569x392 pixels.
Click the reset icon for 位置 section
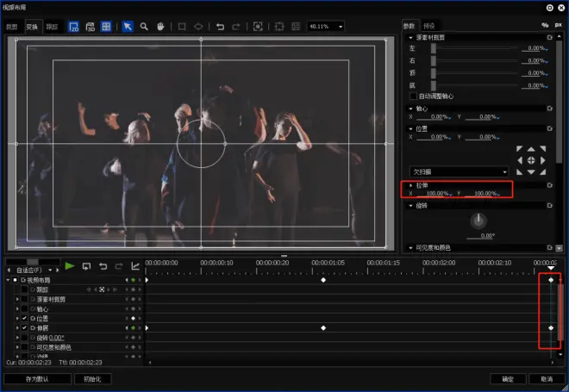click(550, 128)
